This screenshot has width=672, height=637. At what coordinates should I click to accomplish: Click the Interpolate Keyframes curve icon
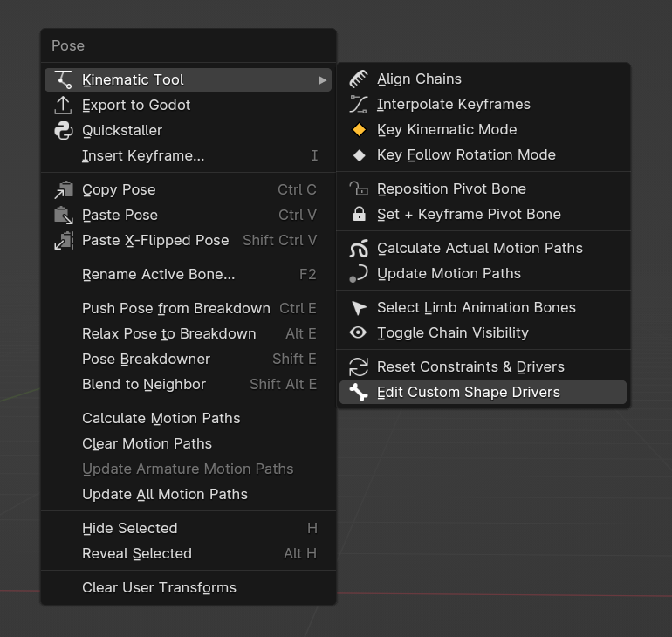(x=359, y=104)
